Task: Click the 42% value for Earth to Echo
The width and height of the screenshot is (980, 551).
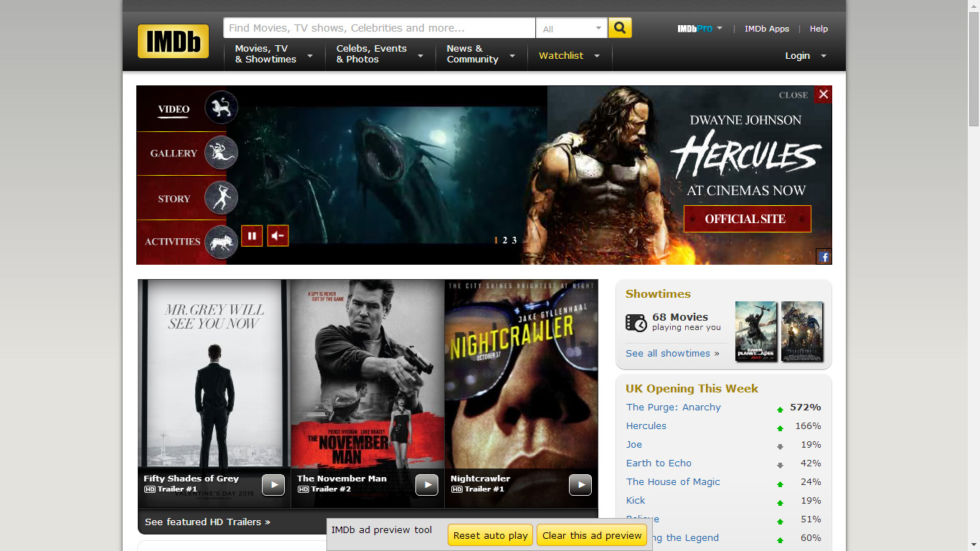Action: [x=811, y=463]
